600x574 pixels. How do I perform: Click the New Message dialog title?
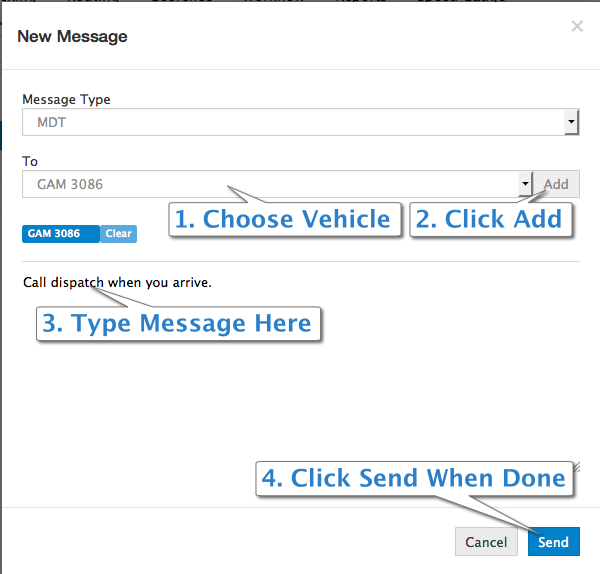[72, 36]
